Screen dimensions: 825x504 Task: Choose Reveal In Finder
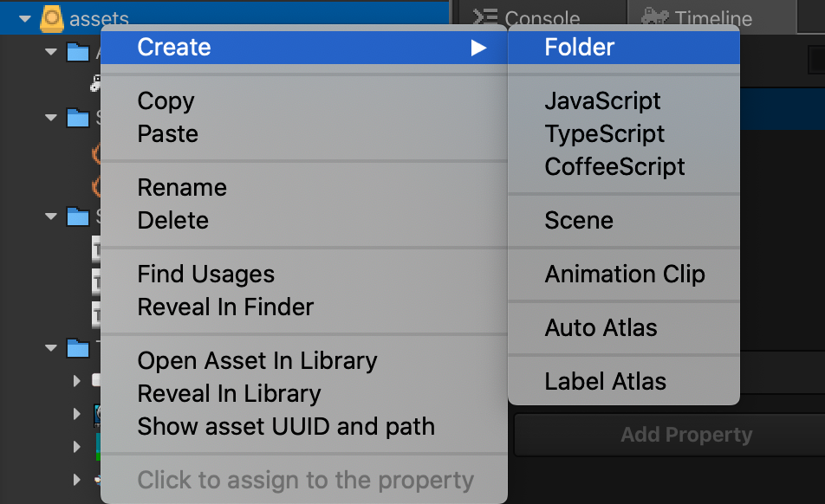303,307
